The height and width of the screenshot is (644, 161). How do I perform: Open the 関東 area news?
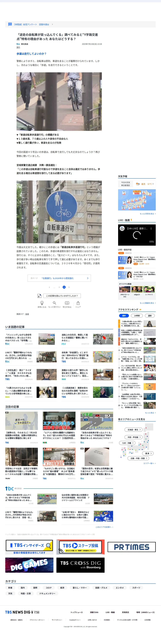(148, 453)
